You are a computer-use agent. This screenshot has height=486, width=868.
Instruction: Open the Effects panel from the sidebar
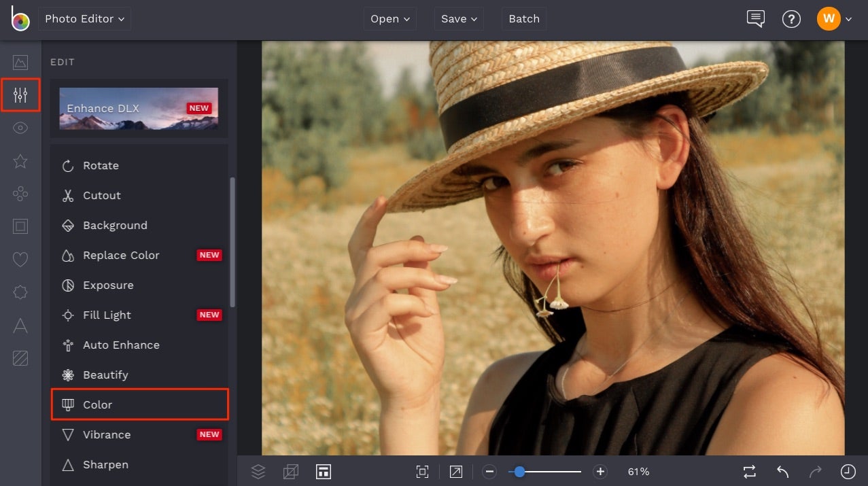click(x=20, y=160)
